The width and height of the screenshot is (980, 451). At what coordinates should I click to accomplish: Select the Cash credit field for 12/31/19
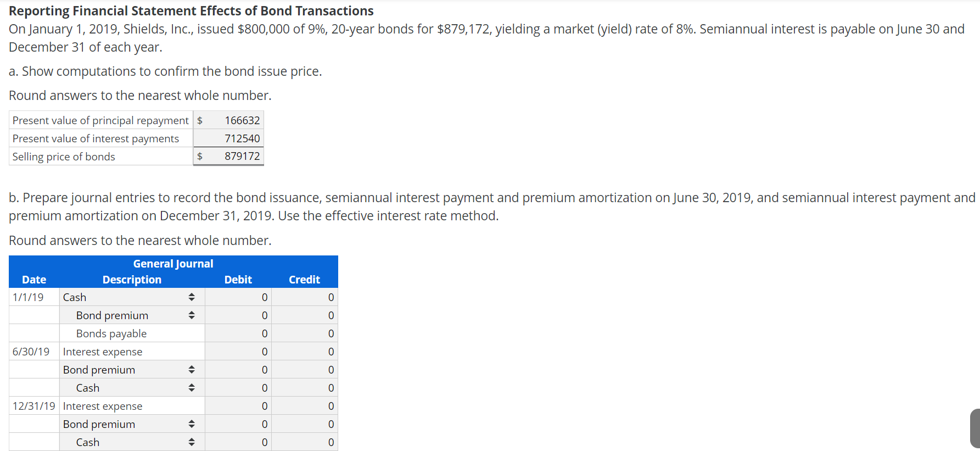click(x=305, y=442)
